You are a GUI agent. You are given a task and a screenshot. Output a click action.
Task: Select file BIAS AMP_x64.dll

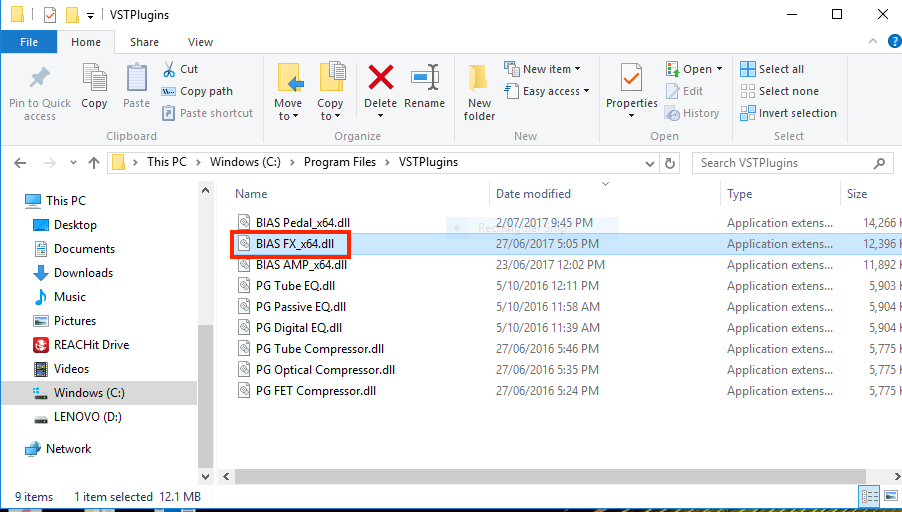pos(301,265)
